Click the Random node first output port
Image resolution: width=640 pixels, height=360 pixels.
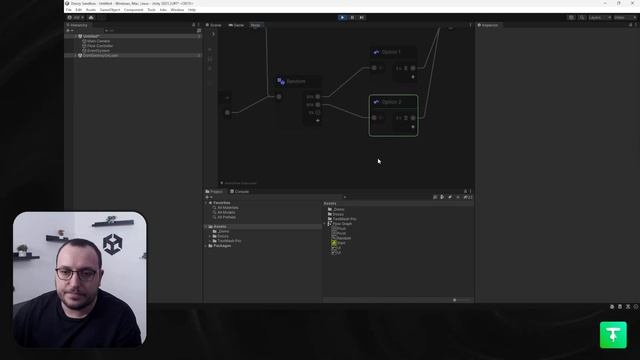coord(318,97)
